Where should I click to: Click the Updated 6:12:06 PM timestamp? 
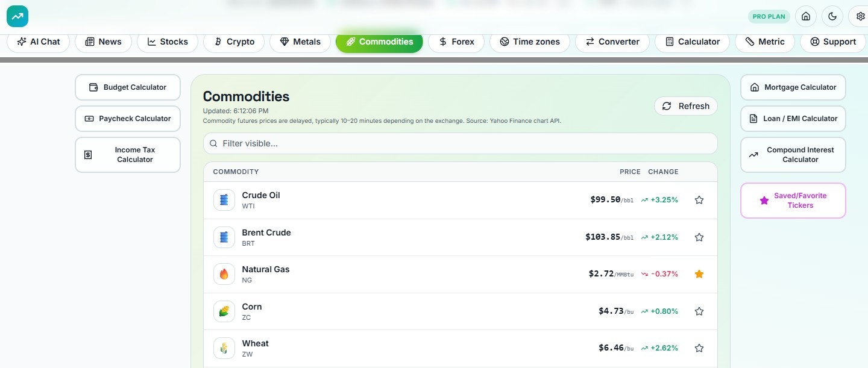(x=236, y=111)
